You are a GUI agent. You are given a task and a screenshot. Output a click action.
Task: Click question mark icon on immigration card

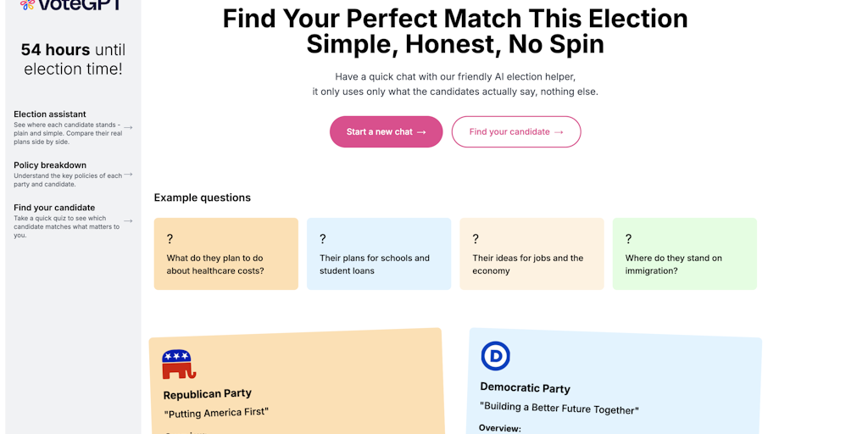click(628, 239)
